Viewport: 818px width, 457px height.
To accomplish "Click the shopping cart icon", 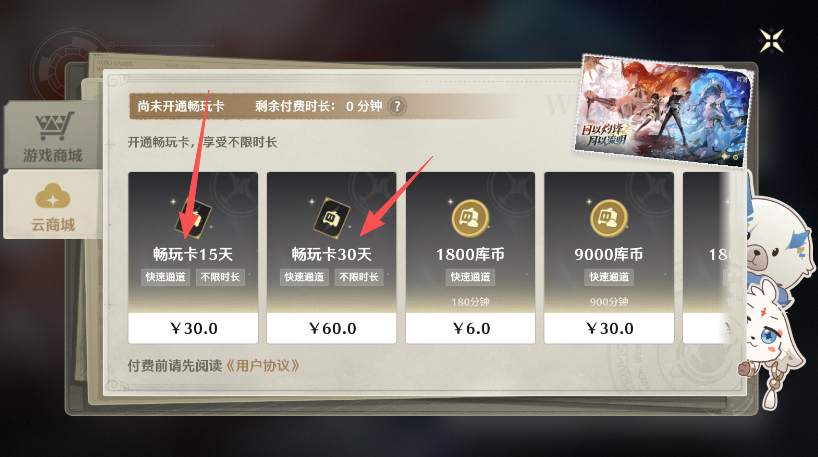I will point(53,126).
